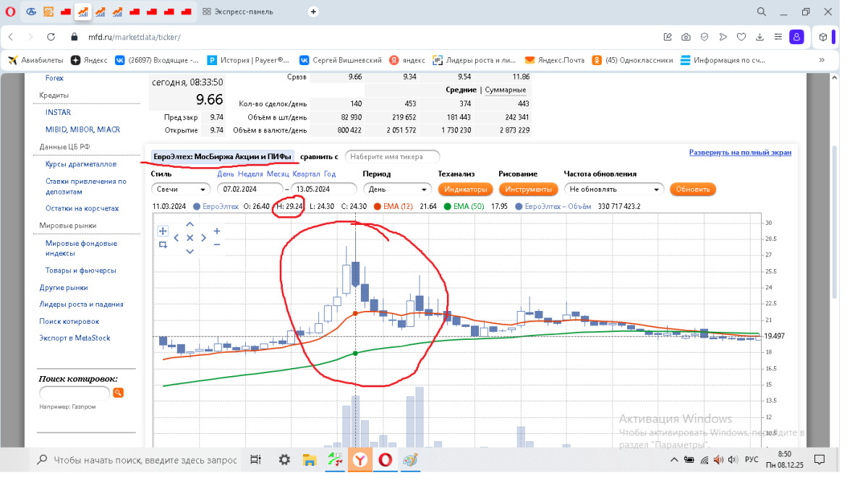This screenshot has height=499, width=868.
Task: Select the Год range link
Action: (330, 174)
